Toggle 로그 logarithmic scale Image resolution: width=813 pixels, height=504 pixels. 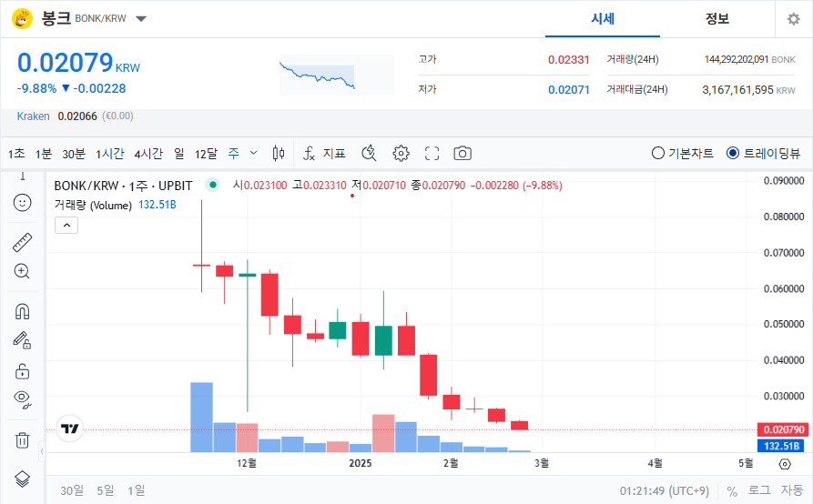pos(759,490)
